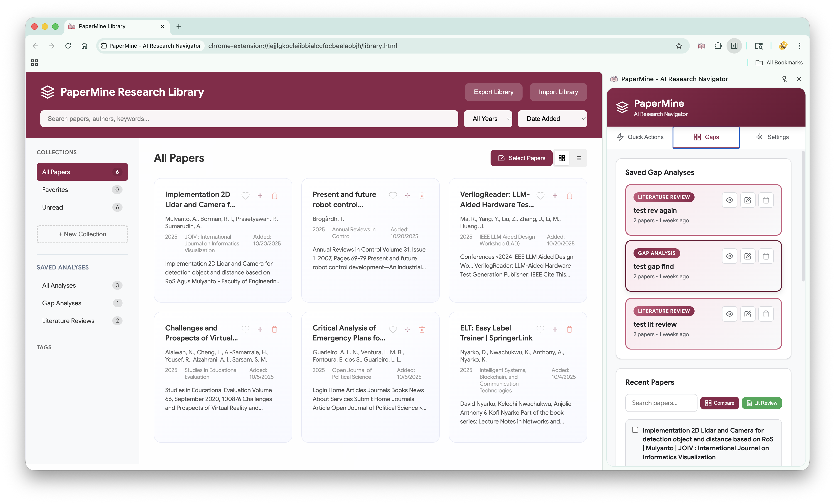The image size is (835, 504).
Task: Open the Chrome three-dot menu
Action: (799, 46)
